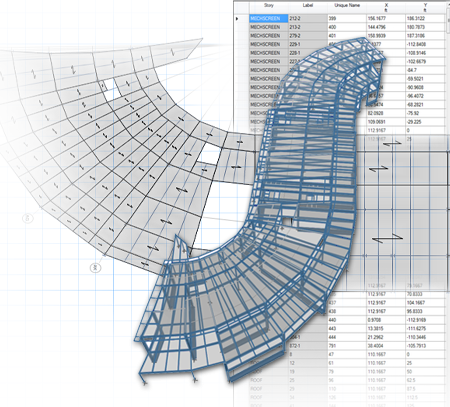Image resolution: width=450 pixels, height=407 pixels.
Task: Select the highlighted MECHSCREEN cell in row 212-2
Action: pos(269,18)
